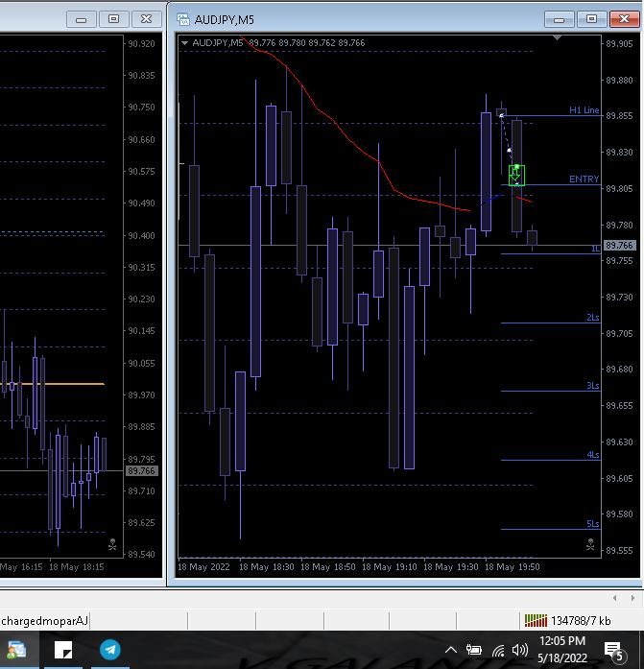Image resolution: width=644 pixels, height=669 pixels.
Task: Click the chart shift triangle at the top of the AUDJPY chart
Action: (x=557, y=38)
